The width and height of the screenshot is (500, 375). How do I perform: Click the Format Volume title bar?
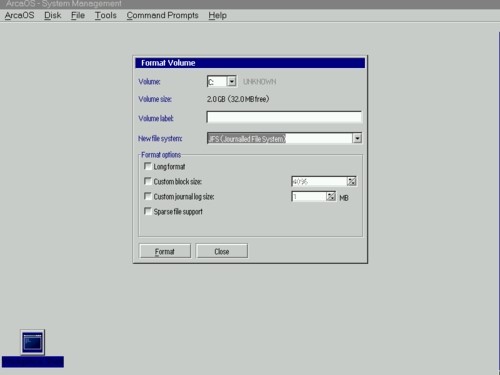point(250,63)
